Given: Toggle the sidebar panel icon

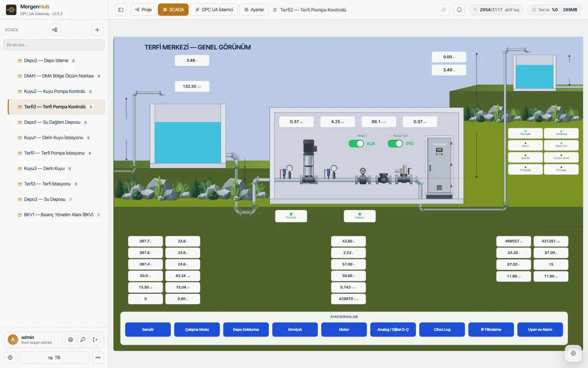Looking at the screenshot, I should coord(121,10).
